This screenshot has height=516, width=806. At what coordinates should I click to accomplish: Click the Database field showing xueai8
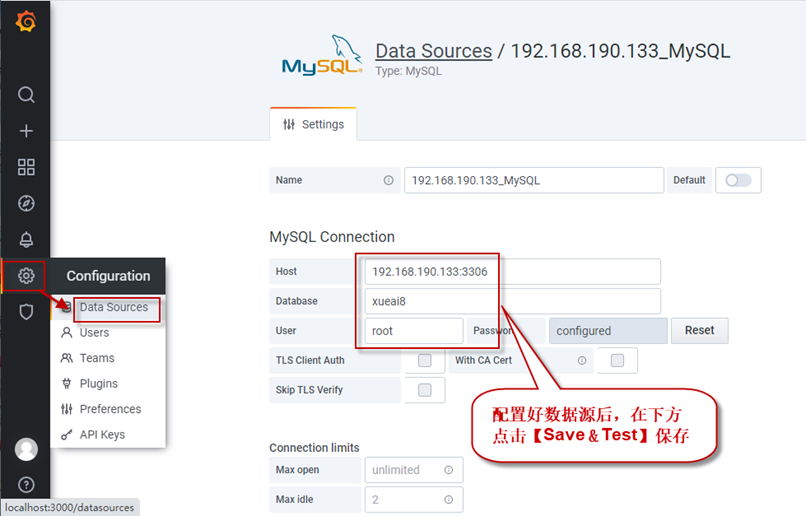[x=512, y=301]
